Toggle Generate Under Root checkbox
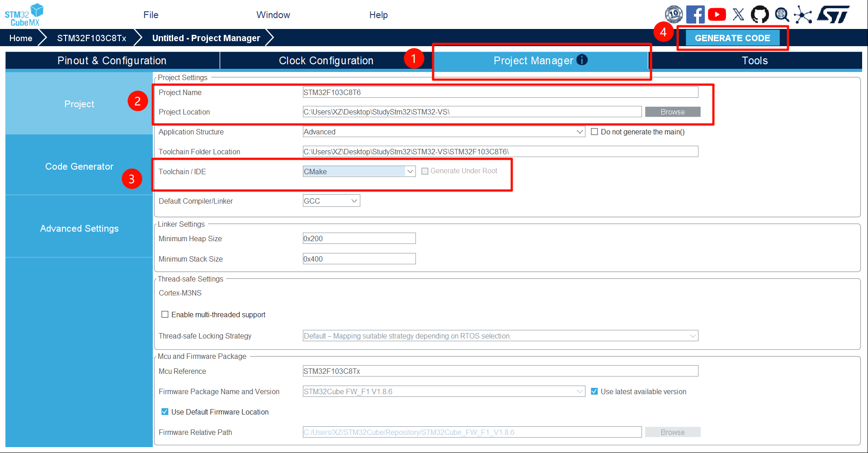 click(425, 171)
